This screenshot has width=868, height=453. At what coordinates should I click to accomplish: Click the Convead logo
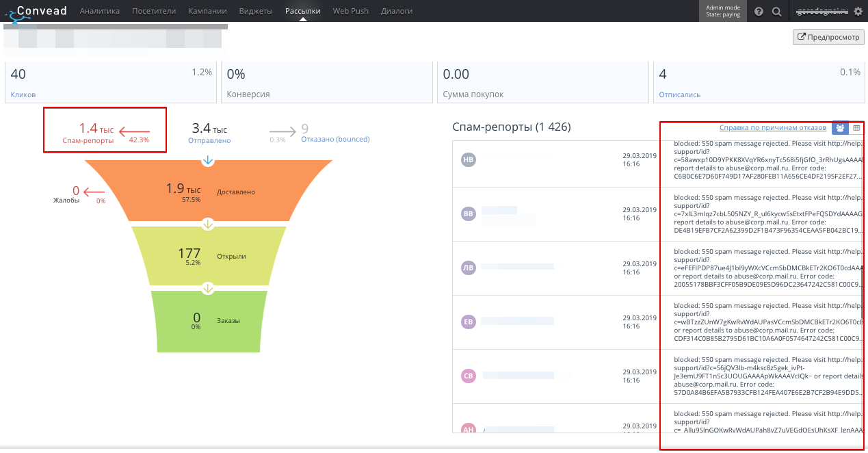[x=37, y=11]
